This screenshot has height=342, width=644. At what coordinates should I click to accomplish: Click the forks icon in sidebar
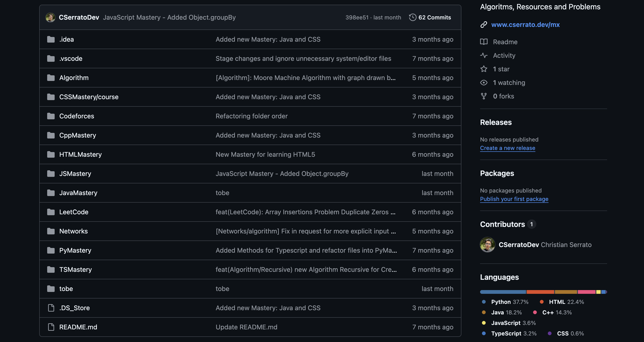pos(484,96)
